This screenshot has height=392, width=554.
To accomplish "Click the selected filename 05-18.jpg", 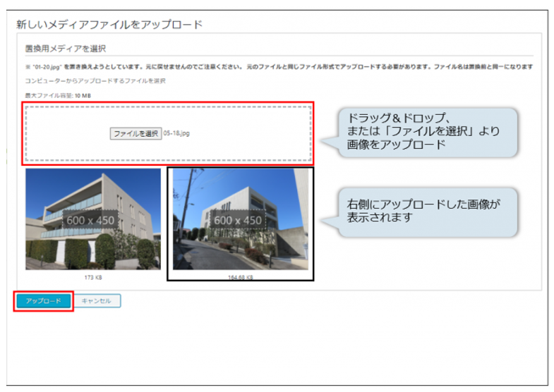I will click(x=176, y=133).
